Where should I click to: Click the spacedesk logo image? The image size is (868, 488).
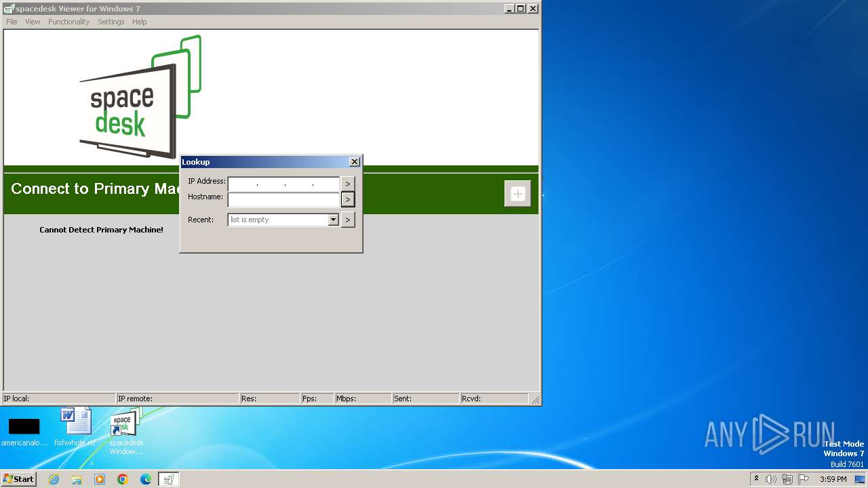141,97
